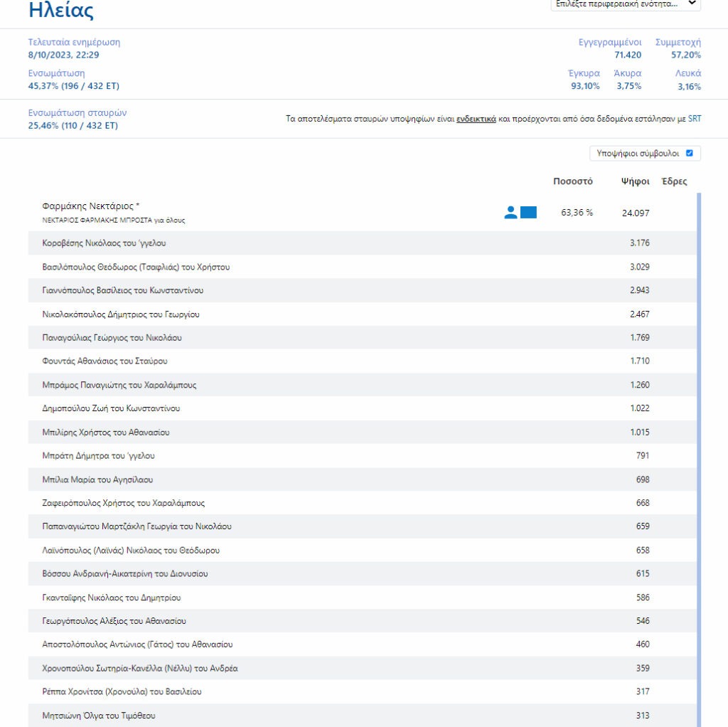Click the vertical scrollbar of the results list
The height and width of the screenshot is (727, 728).
699,460
